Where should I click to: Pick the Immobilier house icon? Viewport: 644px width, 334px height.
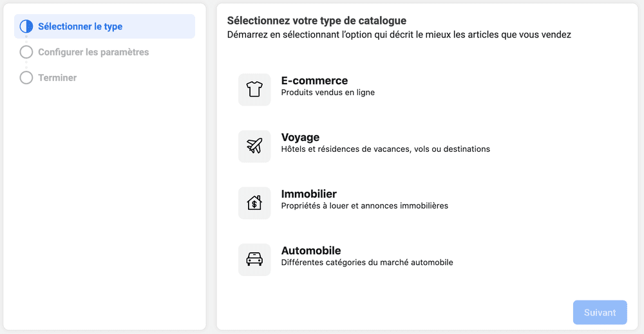coord(254,203)
